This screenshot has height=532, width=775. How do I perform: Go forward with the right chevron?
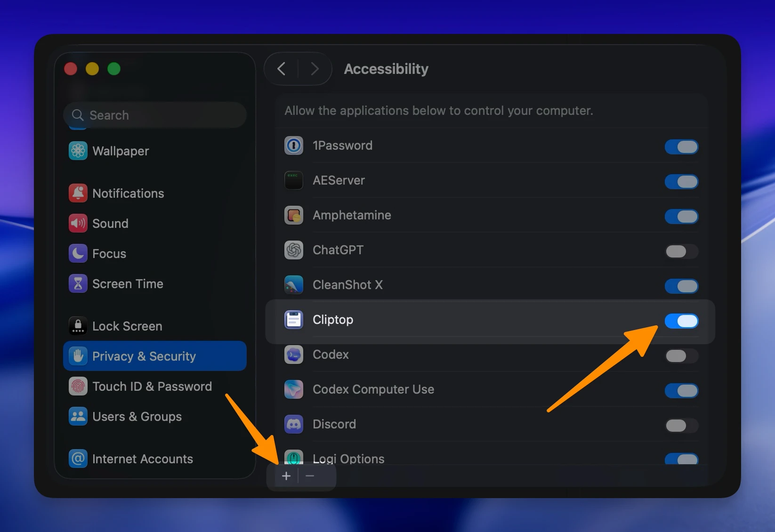[315, 69]
